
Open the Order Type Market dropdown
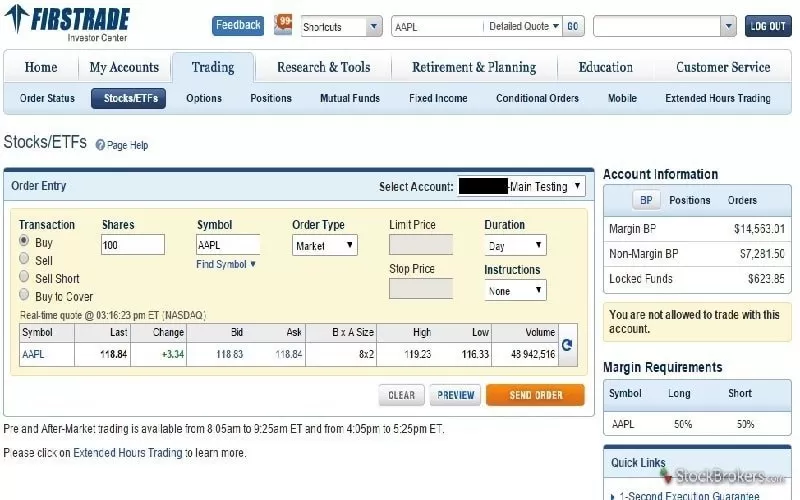pyautogui.click(x=324, y=245)
